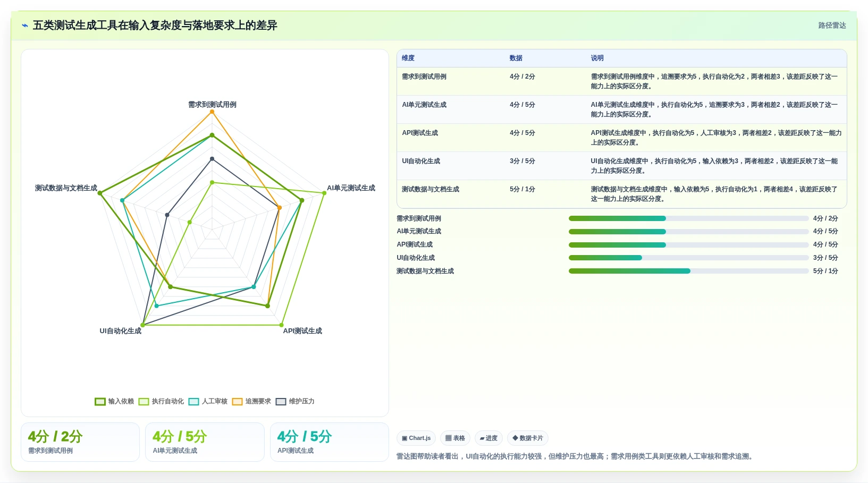Toggle the 人工审核 legend series

pyautogui.click(x=208, y=401)
